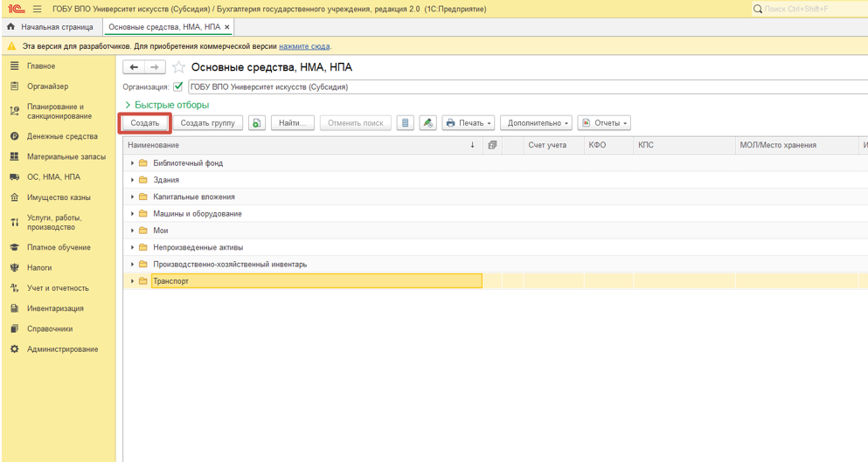Click the search magnifier icon
This screenshot has height=462, width=868.
(758, 9)
